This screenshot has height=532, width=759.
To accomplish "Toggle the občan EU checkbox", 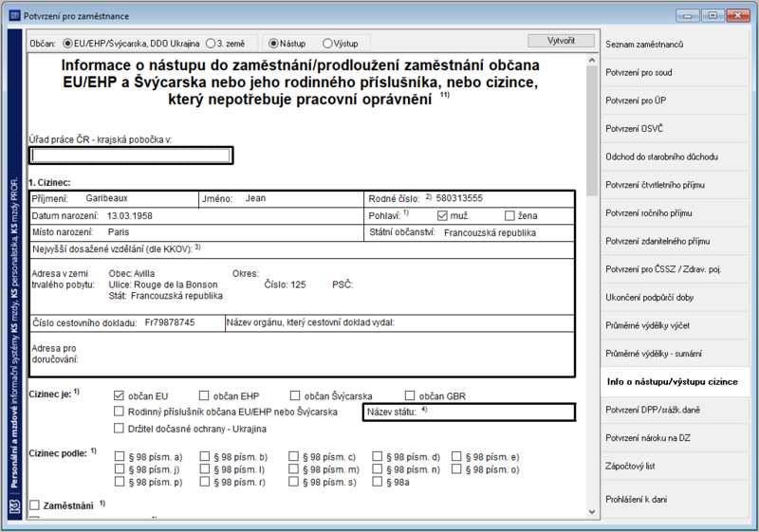I will [x=119, y=395].
